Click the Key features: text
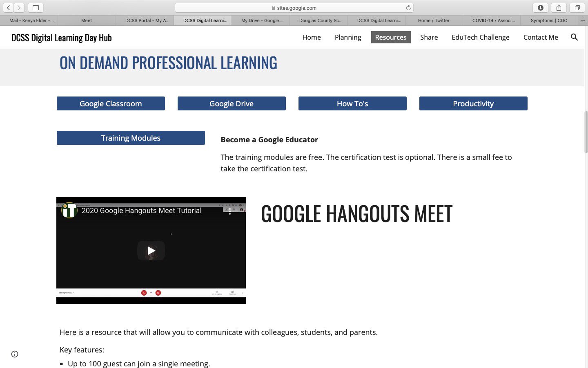588x368 pixels. [82, 350]
